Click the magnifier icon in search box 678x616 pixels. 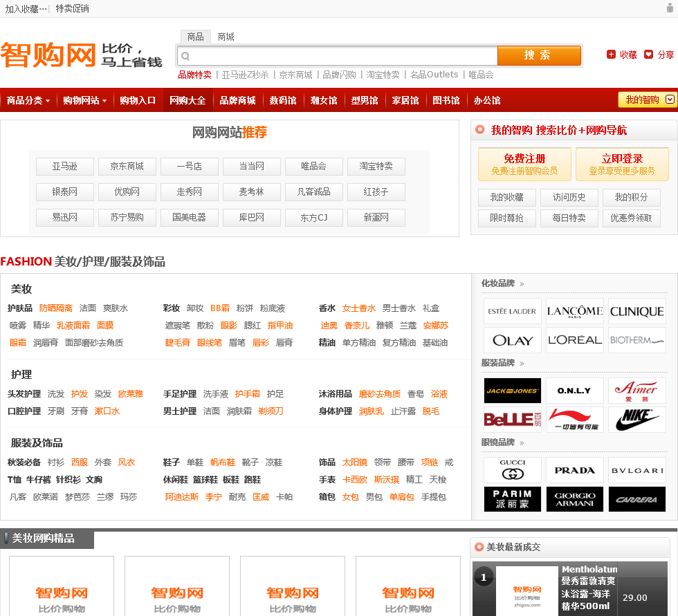tap(185, 56)
